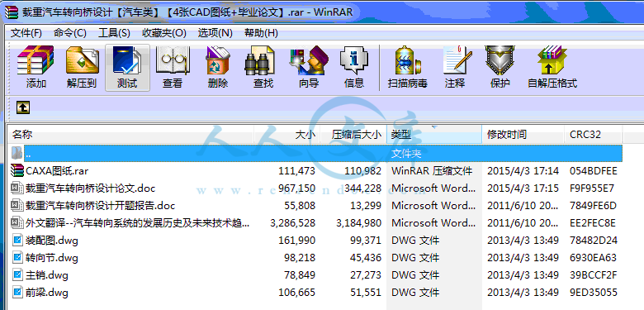Select file name CAXA图纸.rar

click(57, 170)
